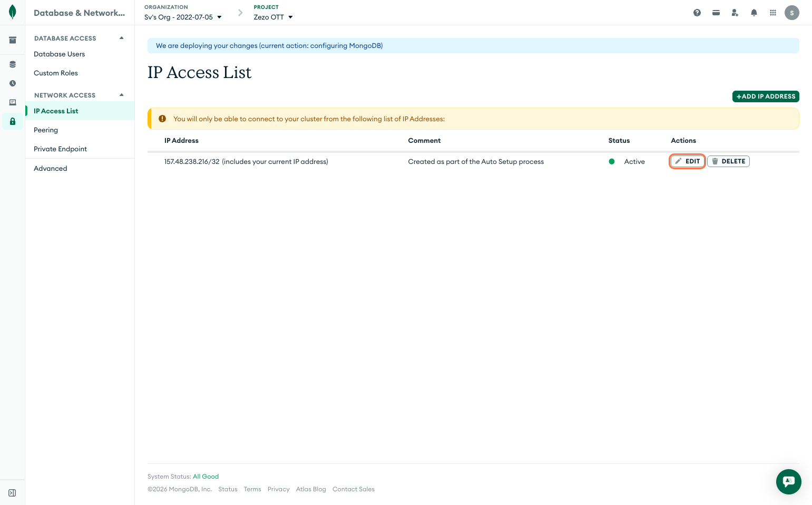812x505 pixels.
Task: Collapse the Network Access section
Action: 122,95
